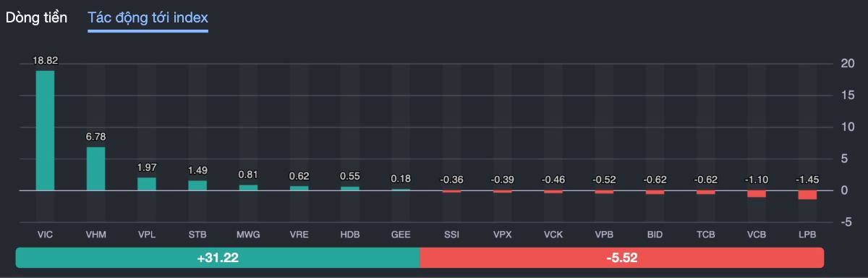Click the VPB ticker label

click(604, 235)
